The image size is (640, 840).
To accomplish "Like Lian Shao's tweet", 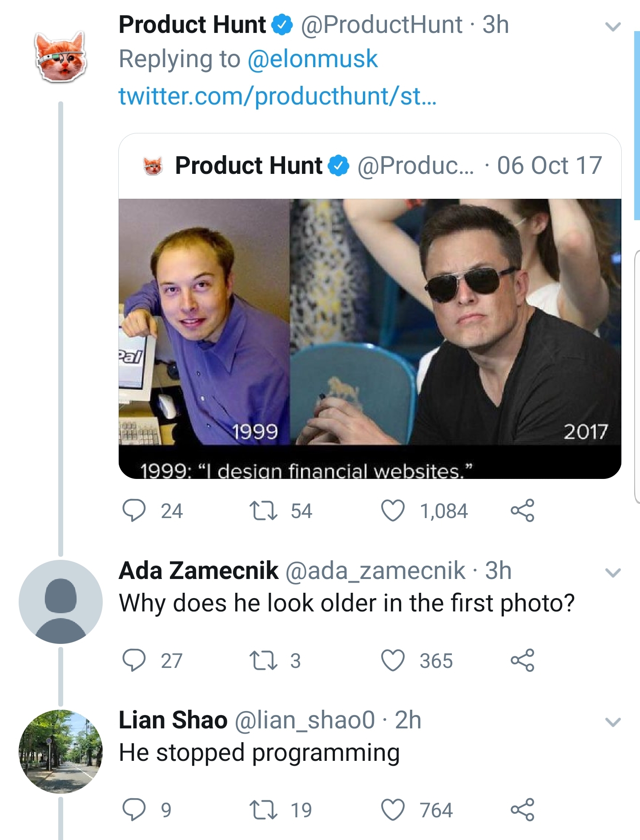I will point(393,810).
